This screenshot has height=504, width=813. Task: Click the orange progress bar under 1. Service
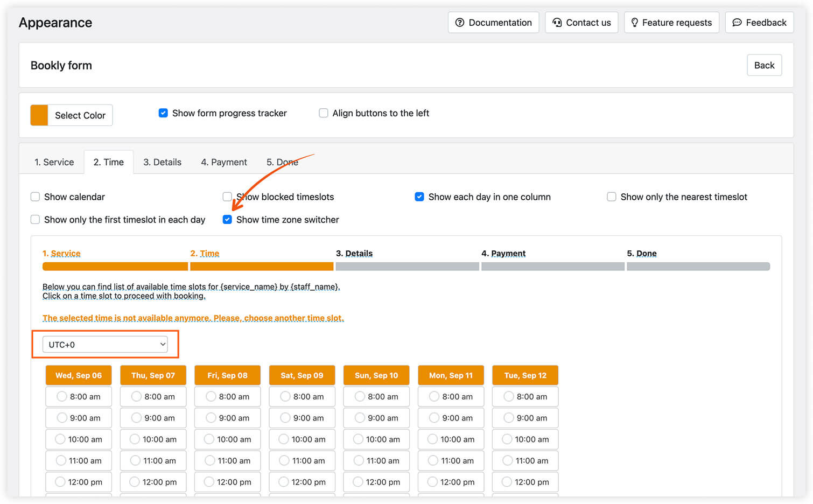(115, 267)
